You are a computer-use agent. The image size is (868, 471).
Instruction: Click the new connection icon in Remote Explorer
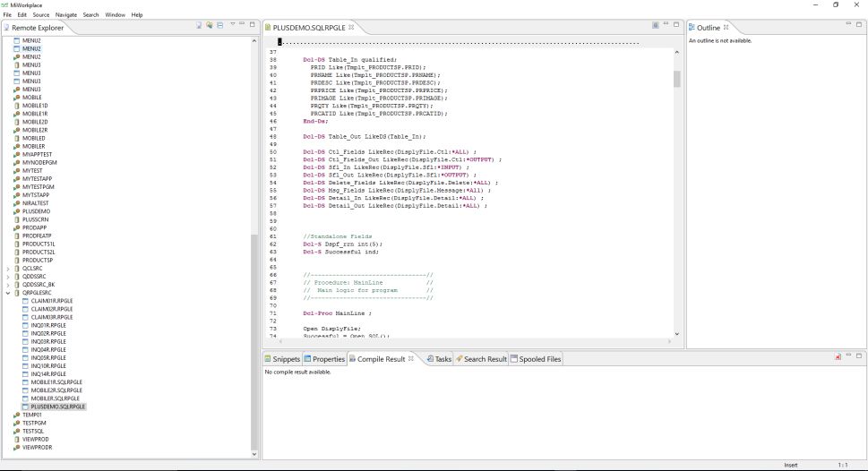click(199, 25)
